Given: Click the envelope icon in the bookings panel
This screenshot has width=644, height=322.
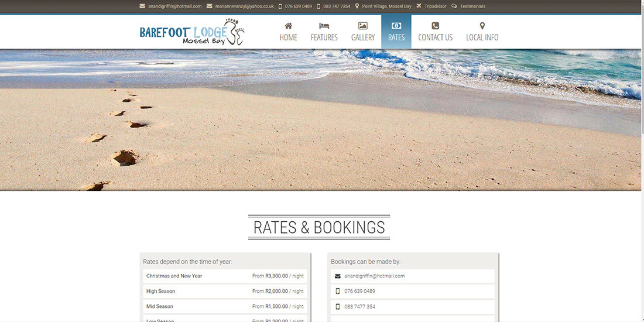Looking at the screenshot, I should [338, 276].
